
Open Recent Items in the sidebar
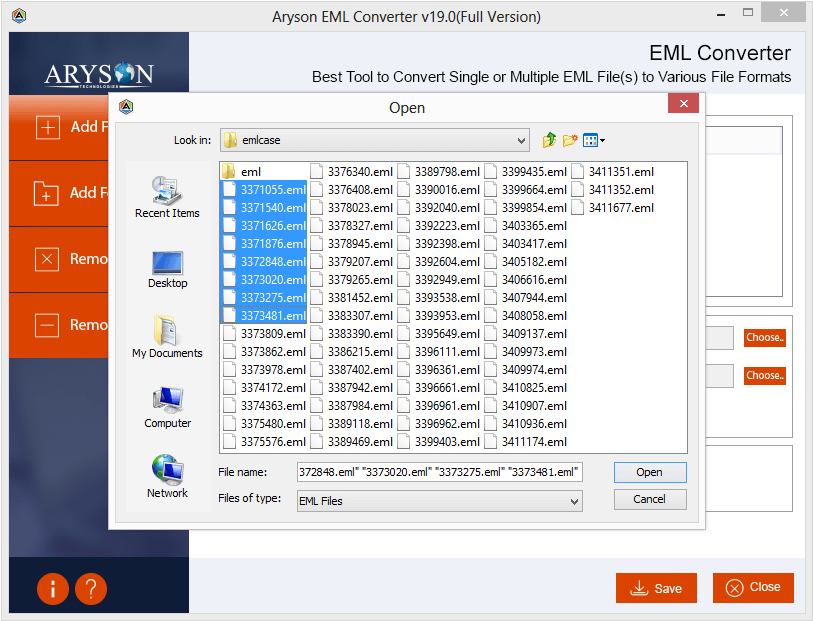(167, 196)
